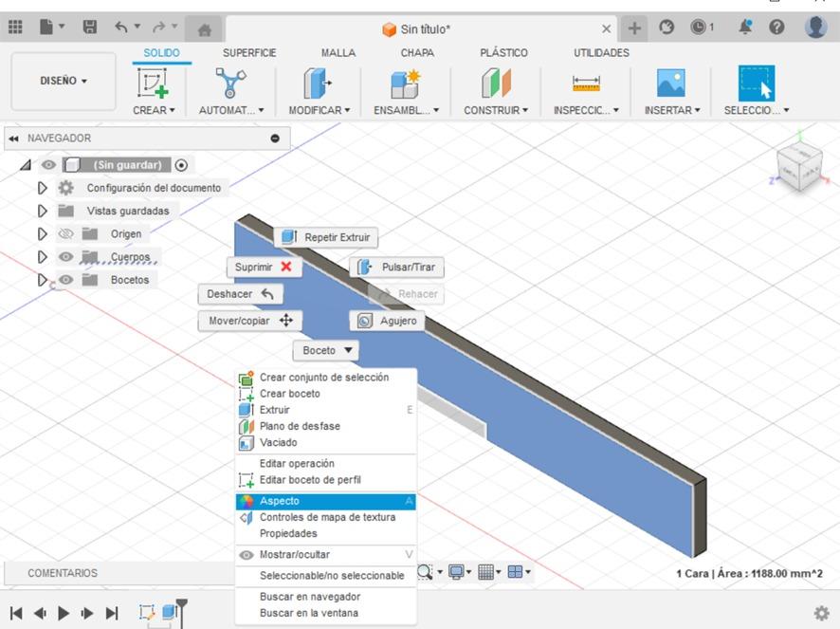
Task: Toggle visibility of the unsaved root component
Action: [48, 165]
